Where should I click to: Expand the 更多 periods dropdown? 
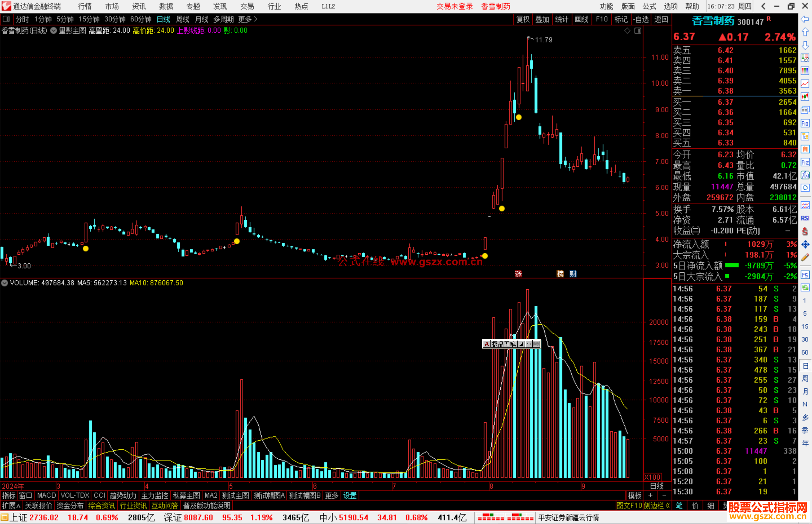[247, 19]
